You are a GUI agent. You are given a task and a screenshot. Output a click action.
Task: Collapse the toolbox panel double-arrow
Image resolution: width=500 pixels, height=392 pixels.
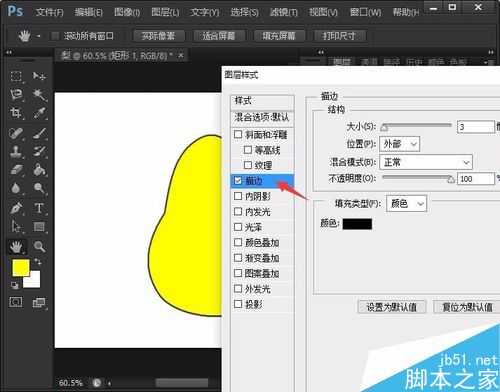[x=9, y=52]
